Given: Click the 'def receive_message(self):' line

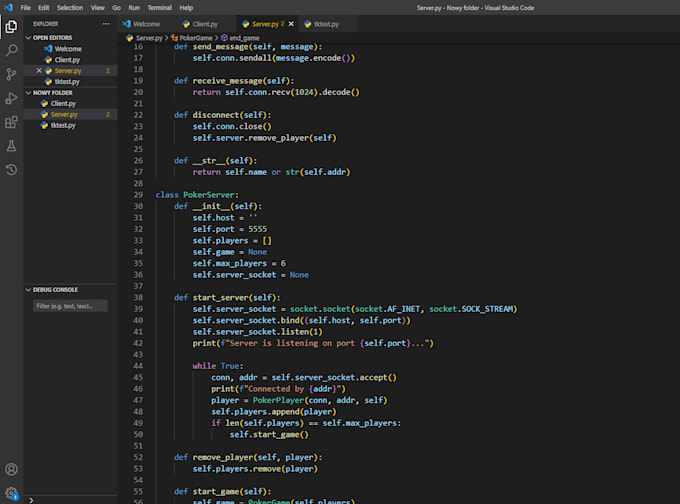Looking at the screenshot, I should [234, 81].
